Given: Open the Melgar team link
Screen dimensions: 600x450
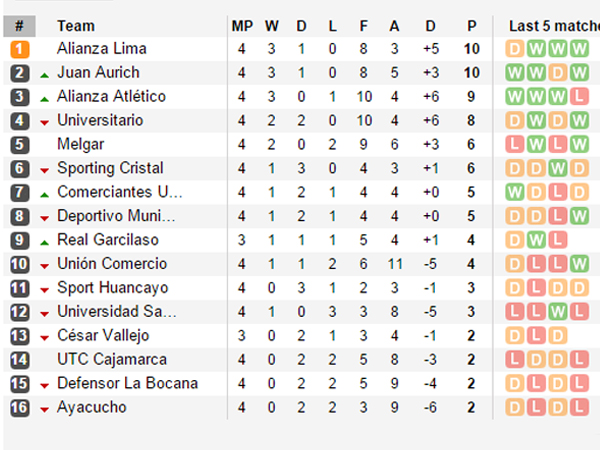Looking at the screenshot, I should (81, 144).
